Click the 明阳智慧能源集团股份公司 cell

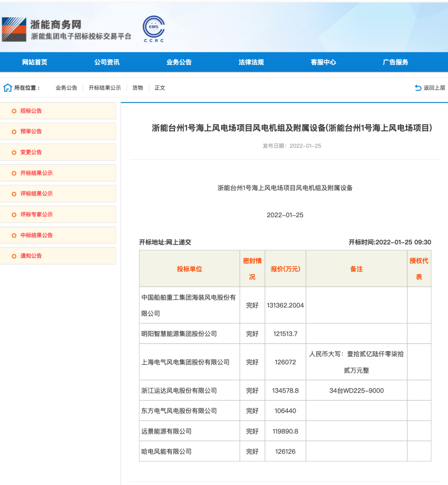[190, 334]
